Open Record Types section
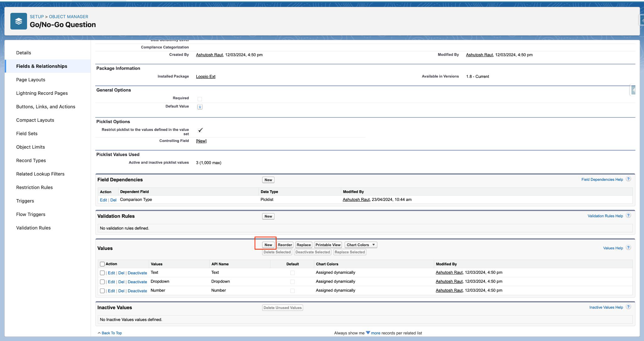Screen dimensions: 644x341 pyautogui.click(x=31, y=161)
